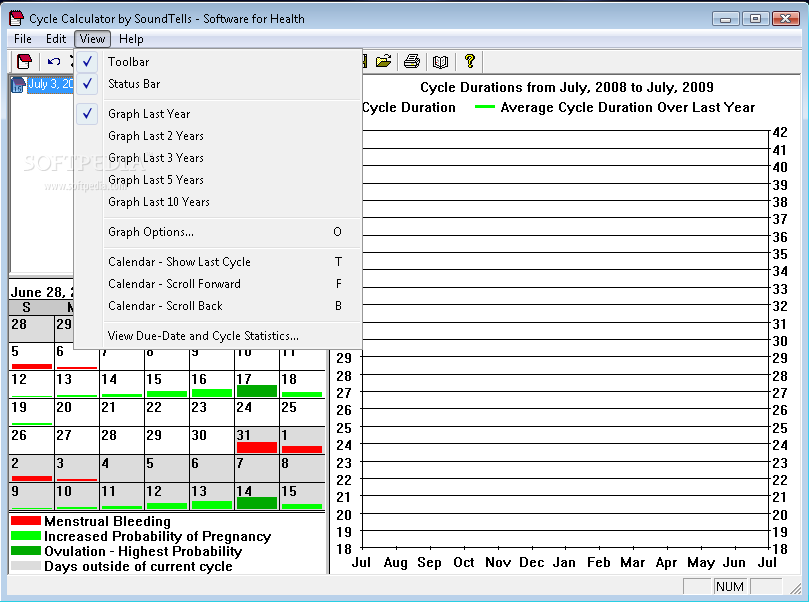809x602 pixels.
Task: Click the yellow question mark help icon
Action: [470, 61]
